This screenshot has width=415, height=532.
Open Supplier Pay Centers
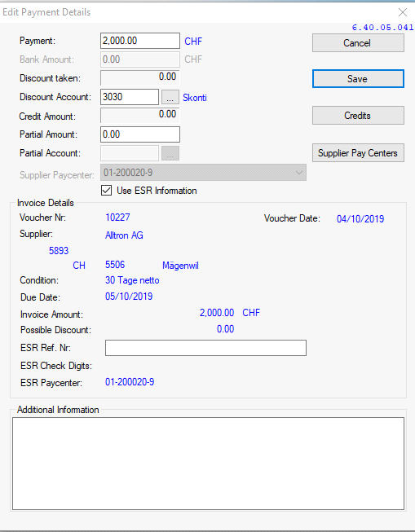click(358, 153)
